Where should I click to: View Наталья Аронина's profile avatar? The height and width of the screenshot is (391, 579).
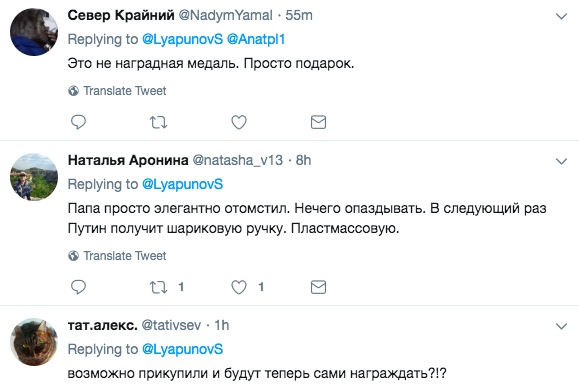34,177
